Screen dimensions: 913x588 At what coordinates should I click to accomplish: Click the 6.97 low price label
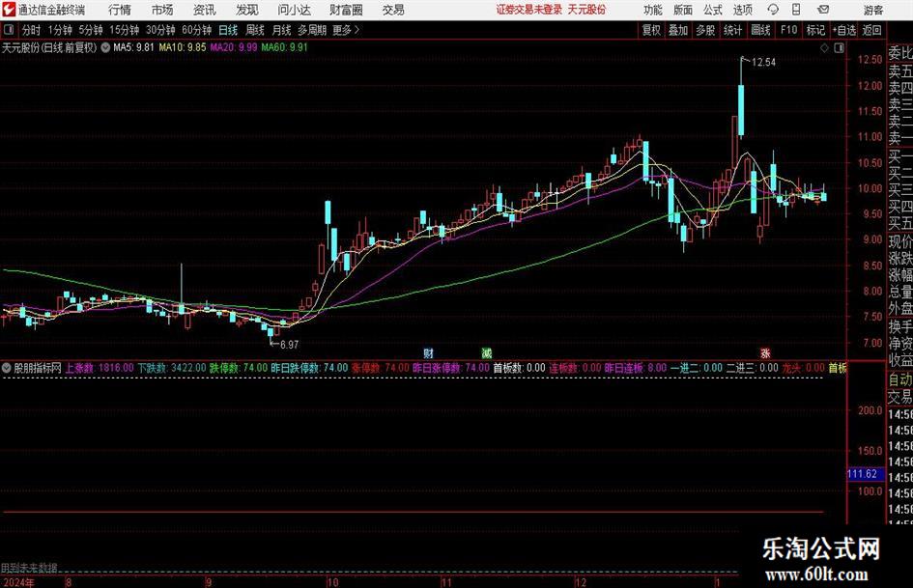coord(289,345)
